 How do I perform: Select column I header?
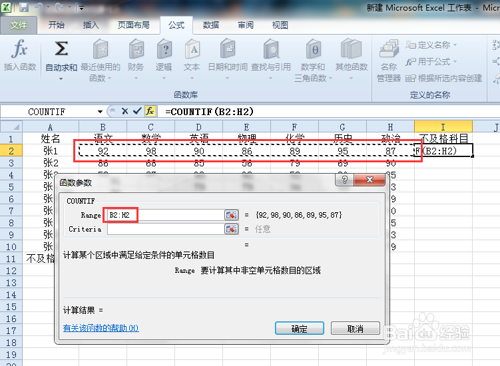click(443, 127)
